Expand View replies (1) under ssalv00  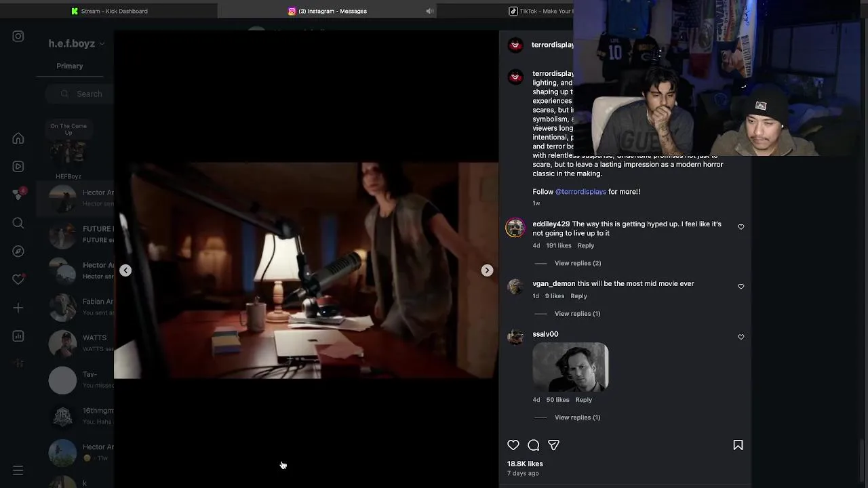click(577, 418)
